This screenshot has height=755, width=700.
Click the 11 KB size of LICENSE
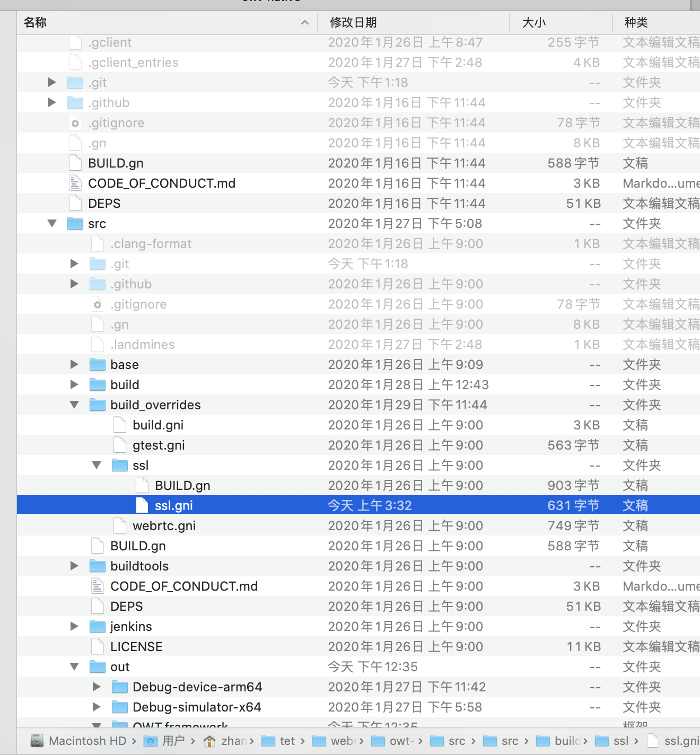[x=583, y=646]
